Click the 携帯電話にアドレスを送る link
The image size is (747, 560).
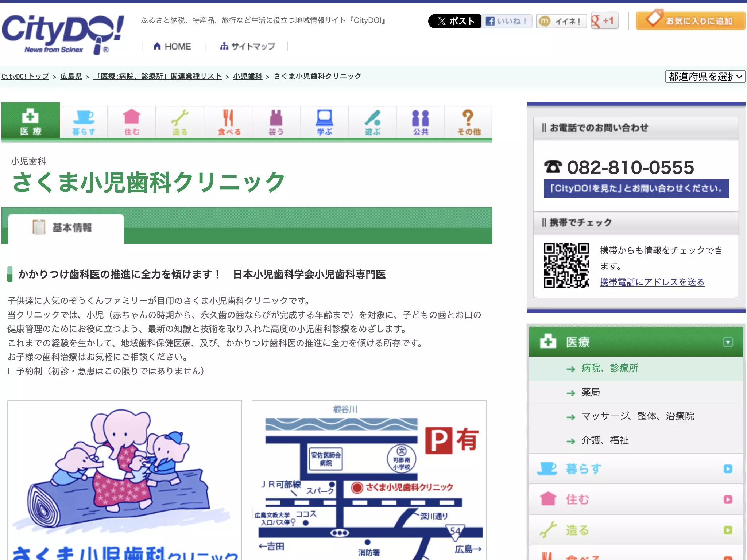click(652, 282)
